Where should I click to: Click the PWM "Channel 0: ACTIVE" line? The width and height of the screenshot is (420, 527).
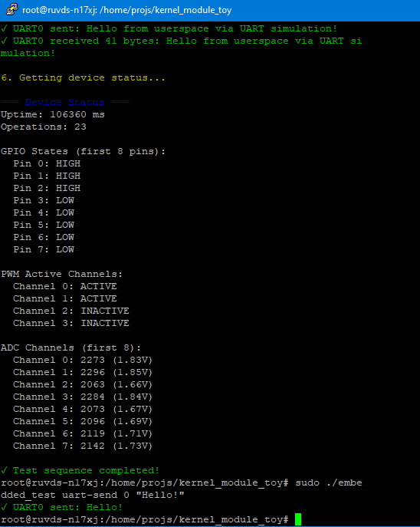tap(65, 286)
